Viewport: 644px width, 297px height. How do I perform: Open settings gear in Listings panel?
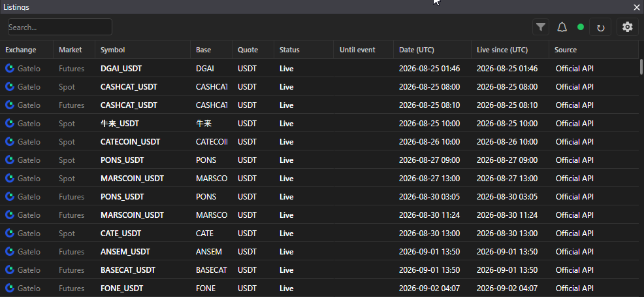point(627,27)
